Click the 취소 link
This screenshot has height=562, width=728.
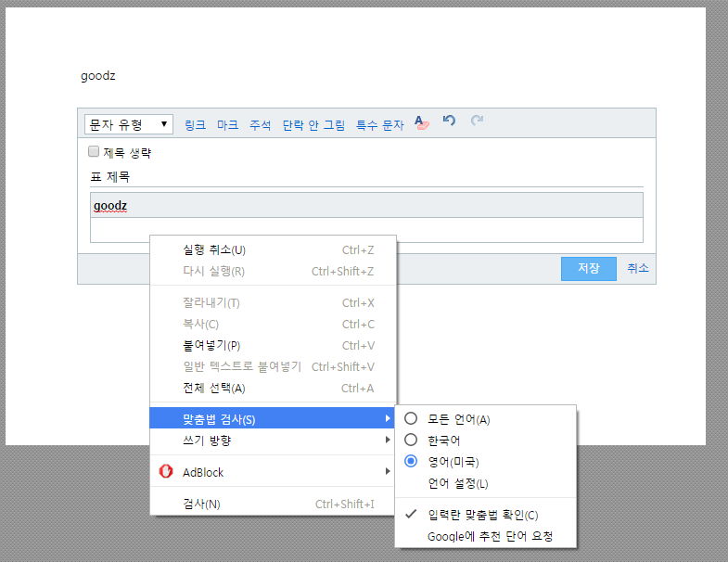click(638, 268)
